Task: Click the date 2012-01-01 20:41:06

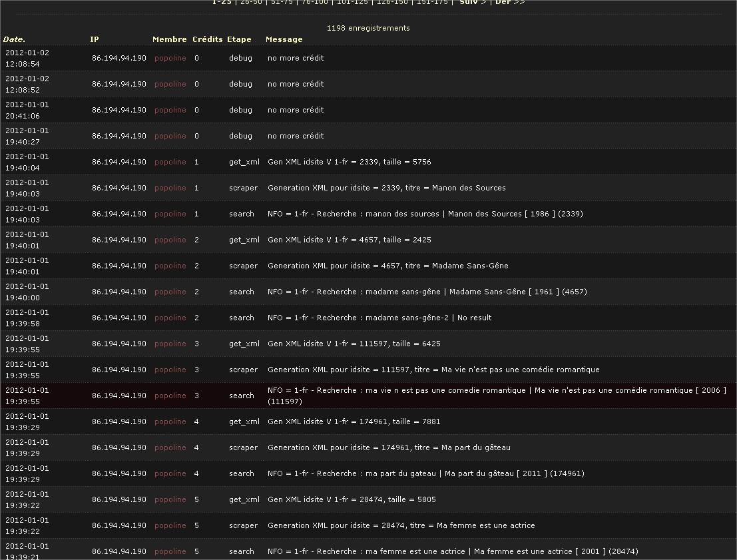Action: tap(27, 110)
